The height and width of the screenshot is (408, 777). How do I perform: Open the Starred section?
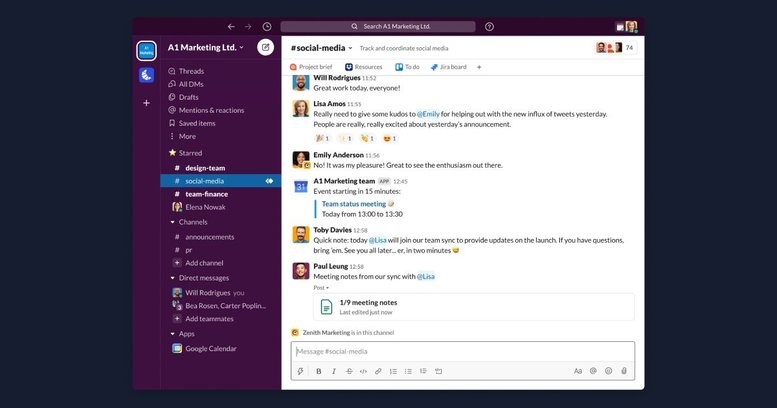[185, 153]
